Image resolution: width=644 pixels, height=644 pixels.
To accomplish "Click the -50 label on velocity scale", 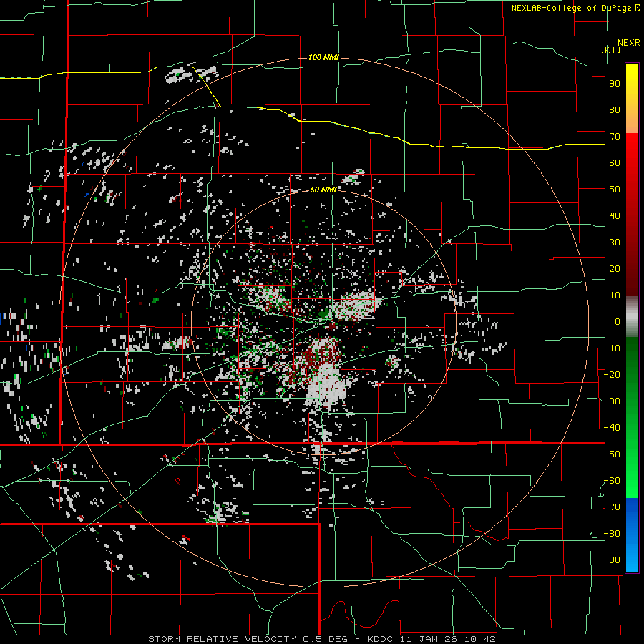I will tap(612, 454).
